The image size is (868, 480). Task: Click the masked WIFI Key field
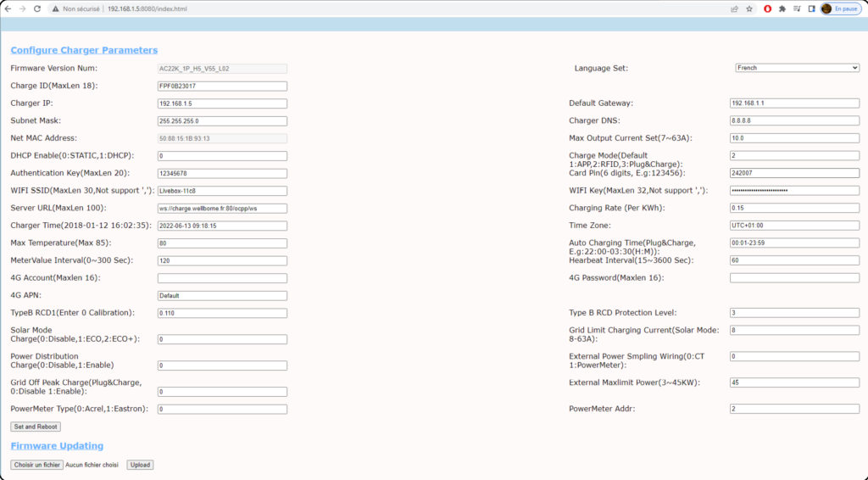[794, 191]
